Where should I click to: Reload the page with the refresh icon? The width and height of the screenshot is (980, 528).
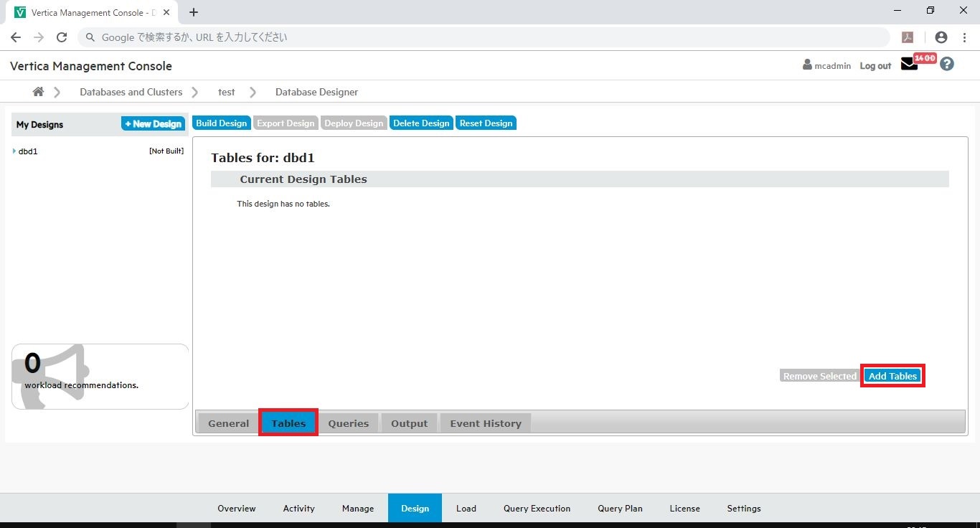[62, 37]
